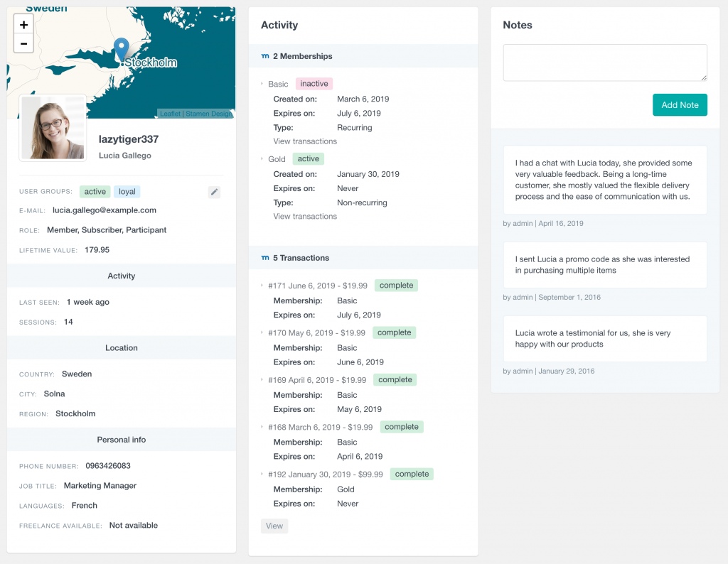Click the View button below transactions
728x564 pixels.
(x=274, y=526)
